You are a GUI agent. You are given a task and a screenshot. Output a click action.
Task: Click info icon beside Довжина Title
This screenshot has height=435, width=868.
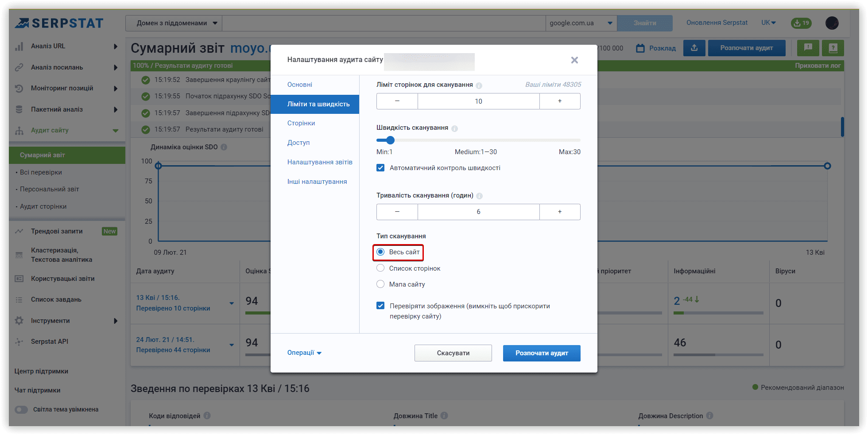click(444, 416)
